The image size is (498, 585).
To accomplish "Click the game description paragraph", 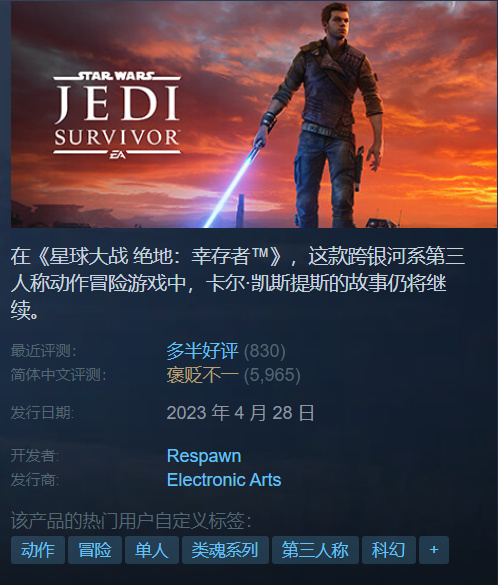I will pos(238,283).
